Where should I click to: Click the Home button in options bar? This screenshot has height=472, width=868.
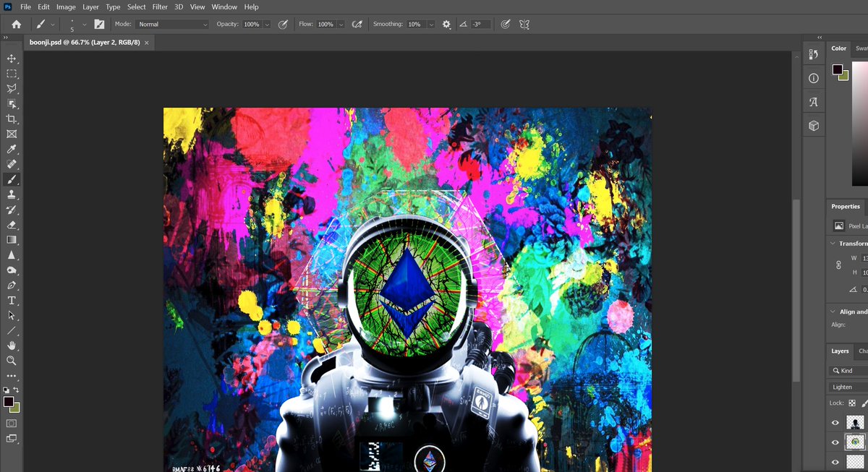16,24
